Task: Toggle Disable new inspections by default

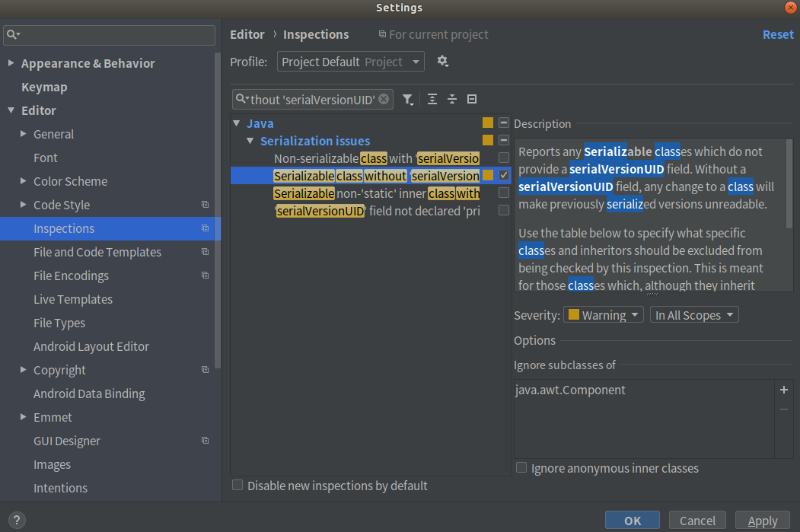Action: pos(237,486)
